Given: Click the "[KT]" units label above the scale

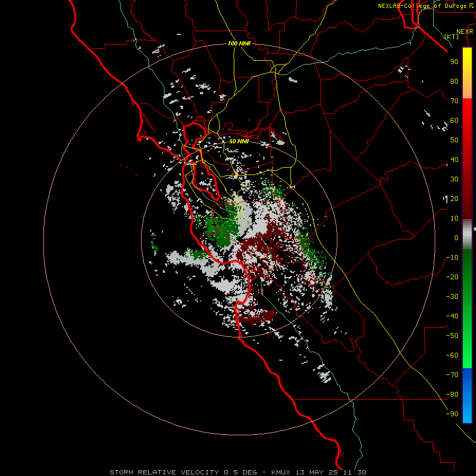Looking at the screenshot, I should [452, 36].
